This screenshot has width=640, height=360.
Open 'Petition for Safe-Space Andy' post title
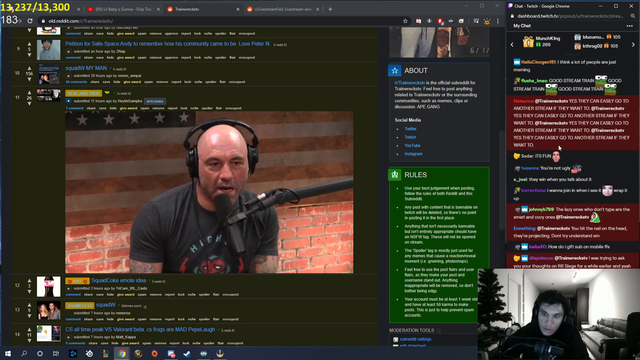(167, 44)
